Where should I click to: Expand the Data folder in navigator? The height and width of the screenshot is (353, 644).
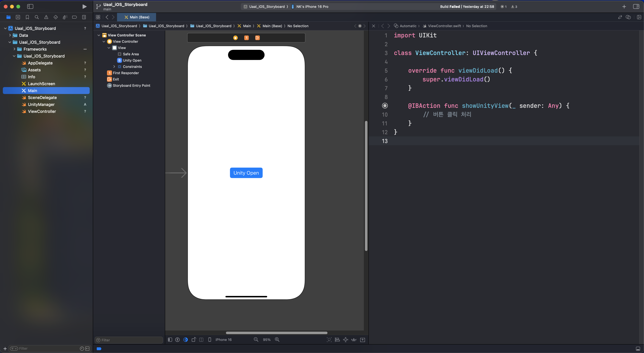pos(10,35)
